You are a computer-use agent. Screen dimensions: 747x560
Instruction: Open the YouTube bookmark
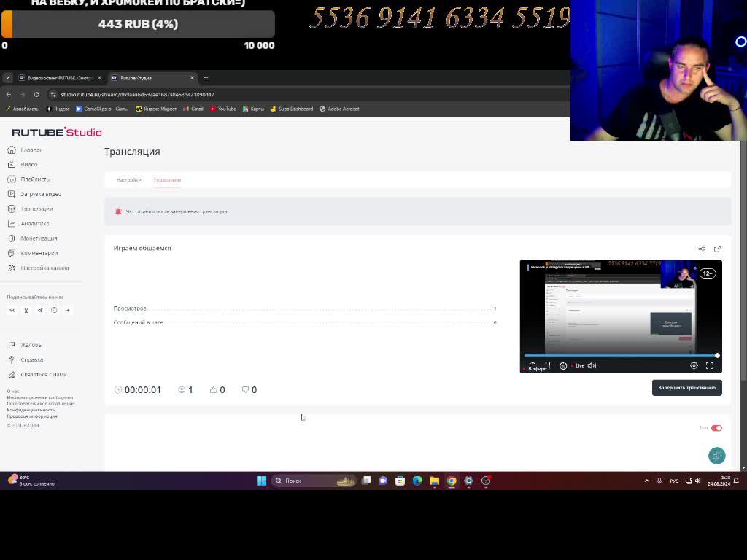pyautogui.click(x=223, y=109)
